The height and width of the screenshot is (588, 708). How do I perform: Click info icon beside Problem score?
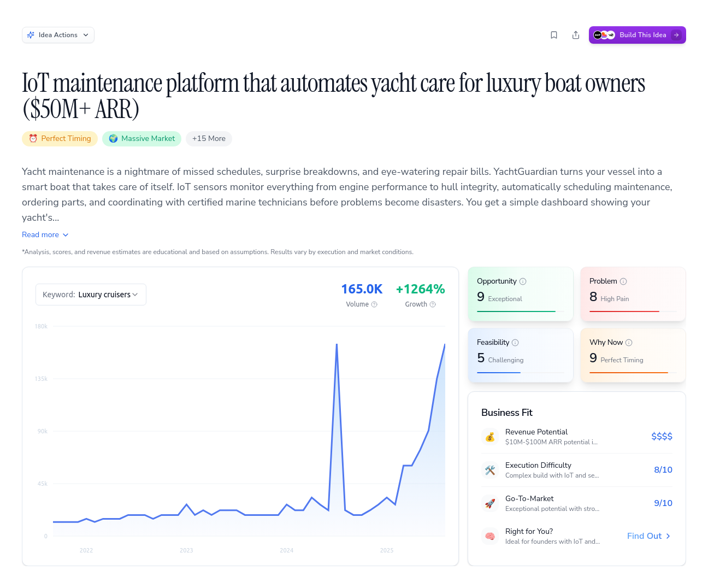point(623,281)
